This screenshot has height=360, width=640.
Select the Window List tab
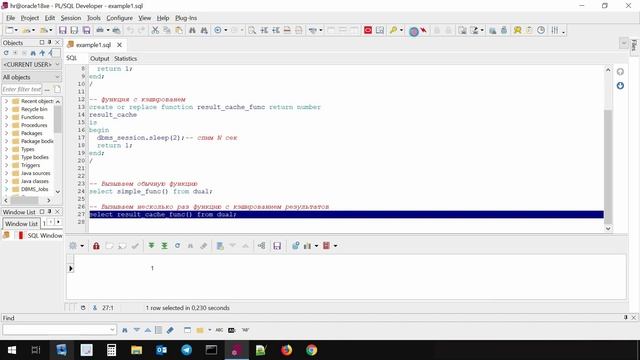[21, 224]
